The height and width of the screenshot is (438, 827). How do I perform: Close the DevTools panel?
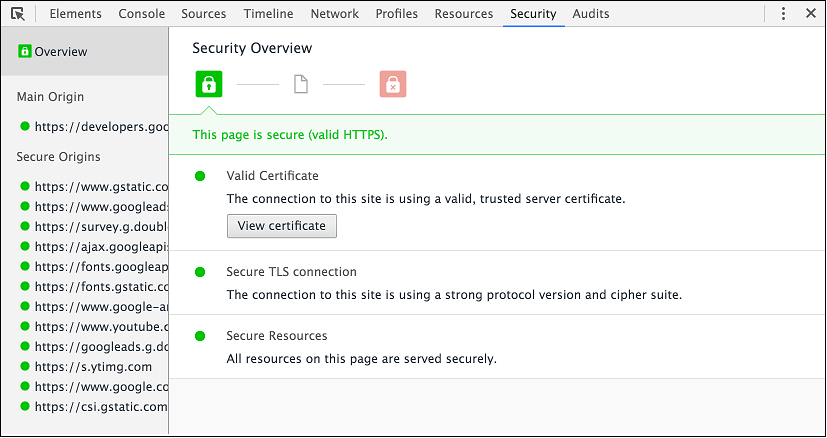tap(808, 14)
